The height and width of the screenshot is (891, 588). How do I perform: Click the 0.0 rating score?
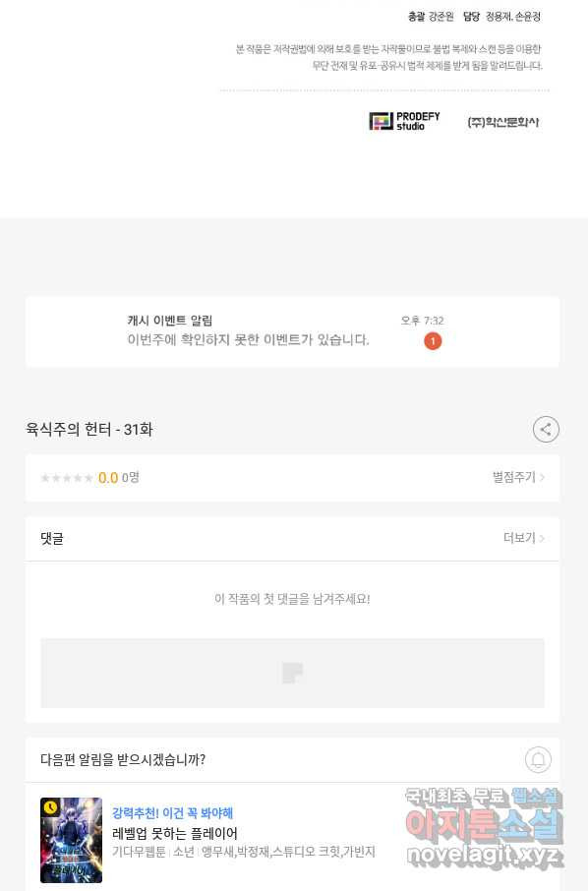click(x=108, y=478)
